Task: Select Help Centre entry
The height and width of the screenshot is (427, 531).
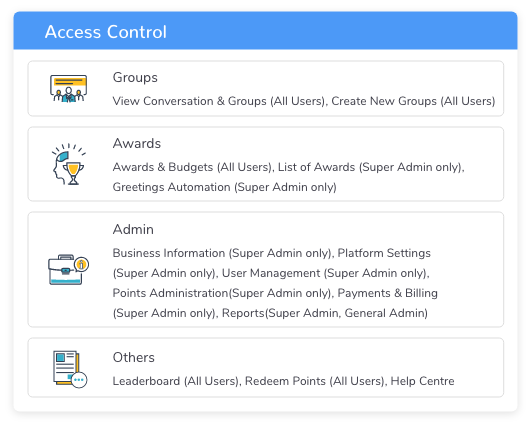Action: (422, 381)
